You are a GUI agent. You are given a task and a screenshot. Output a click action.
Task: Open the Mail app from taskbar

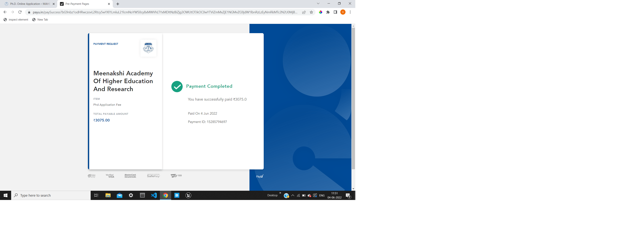120,196
